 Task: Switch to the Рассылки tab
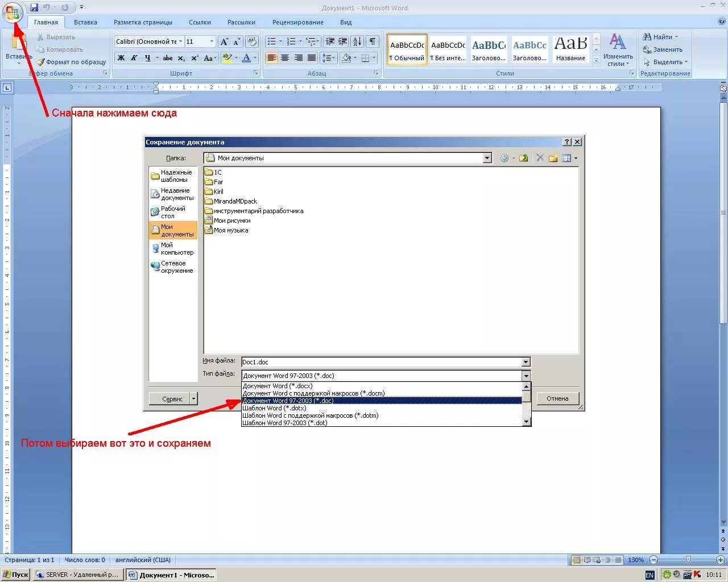[241, 22]
